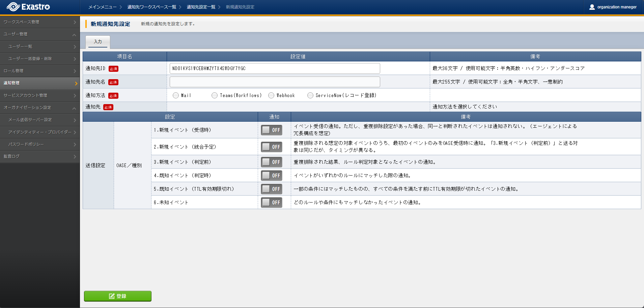644x308 pixels.
Task: Collapse オーガナイゼーション設定 sidebar section
Action: pyautogui.click(x=40, y=107)
